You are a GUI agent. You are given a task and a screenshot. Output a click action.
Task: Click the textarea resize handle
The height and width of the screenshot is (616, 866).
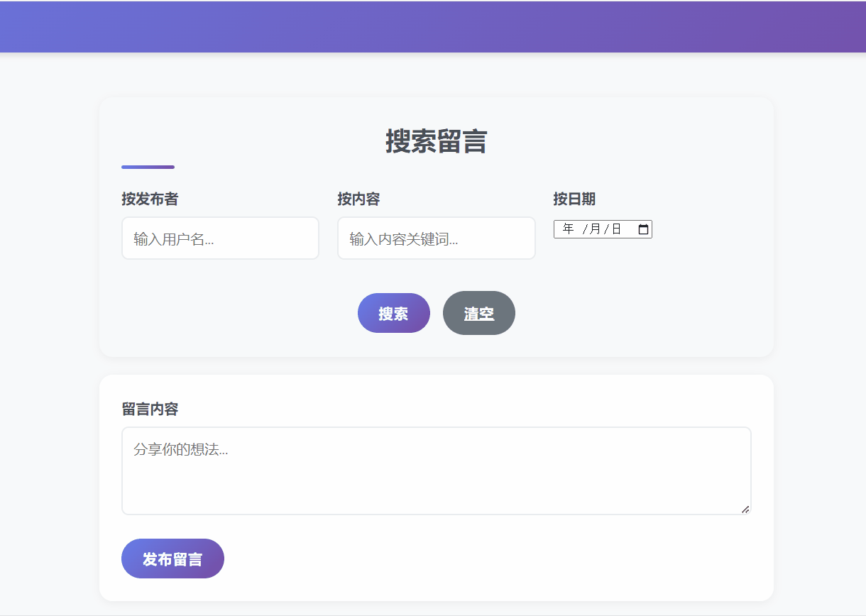747,509
